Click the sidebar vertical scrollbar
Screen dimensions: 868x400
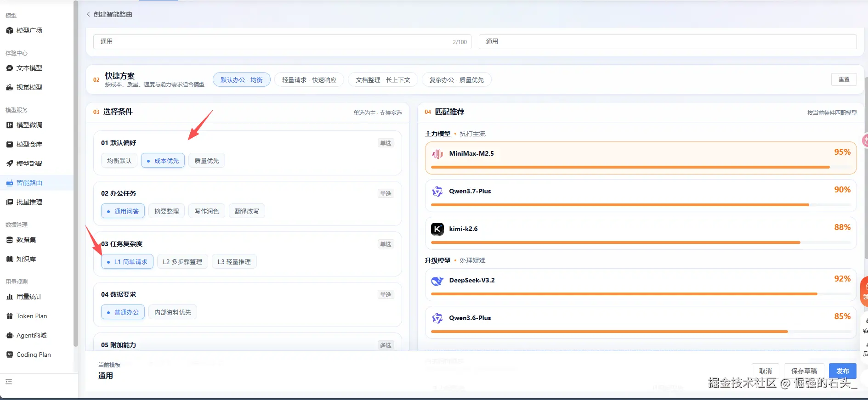[76, 174]
